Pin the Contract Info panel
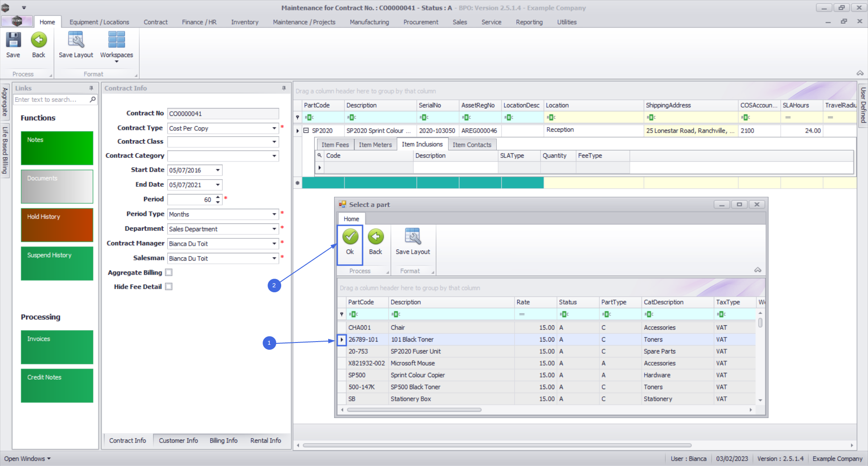 pos(284,88)
